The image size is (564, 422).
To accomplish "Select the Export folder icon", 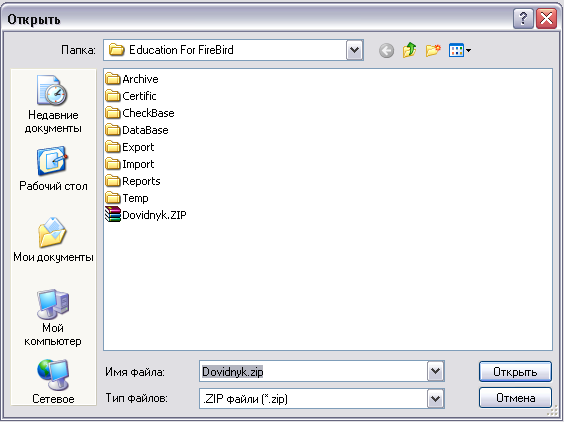I will coord(113,146).
